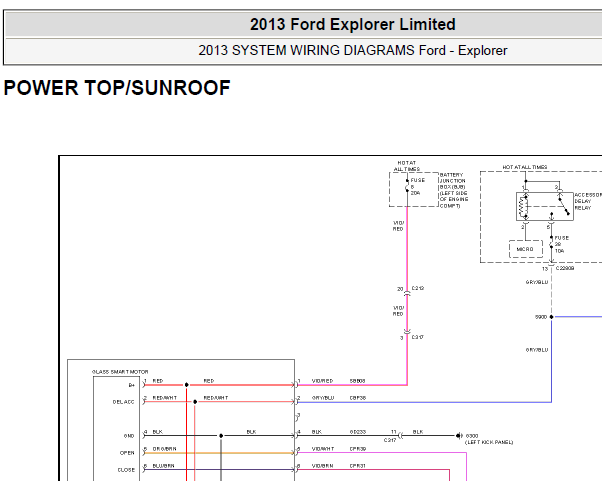Click the ground symbol at G300
The height and width of the screenshot is (481, 602).
tap(459, 436)
